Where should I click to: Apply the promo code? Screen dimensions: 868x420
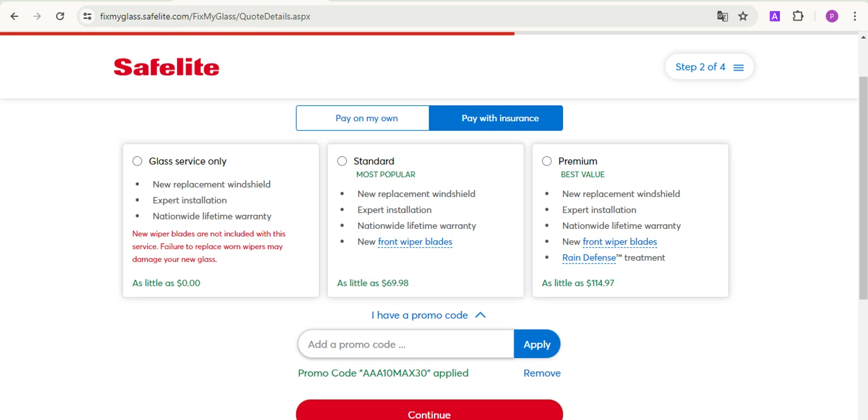(x=537, y=344)
